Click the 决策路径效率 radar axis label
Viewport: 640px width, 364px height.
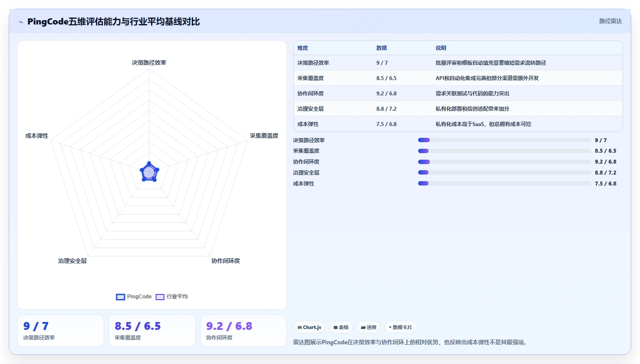tap(149, 63)
